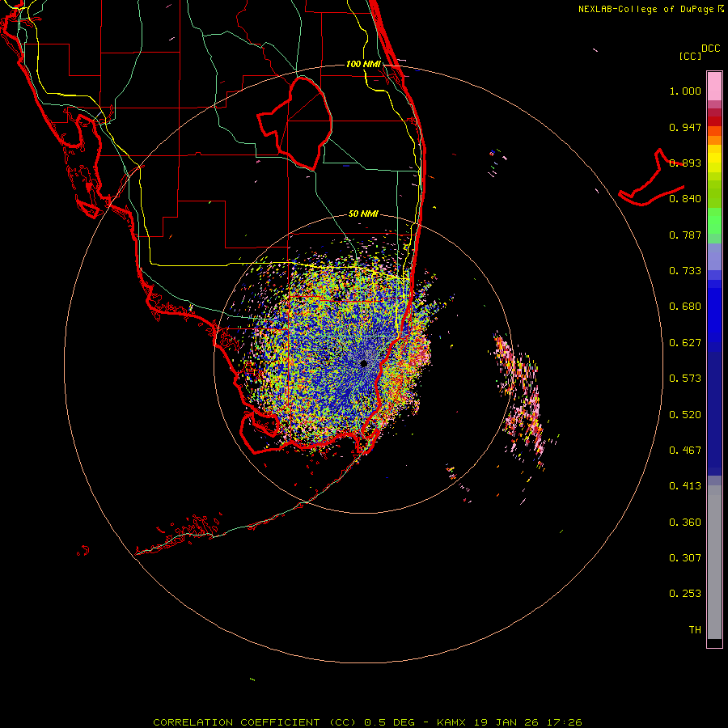Select the 0.947 legend value

(685, 127)
